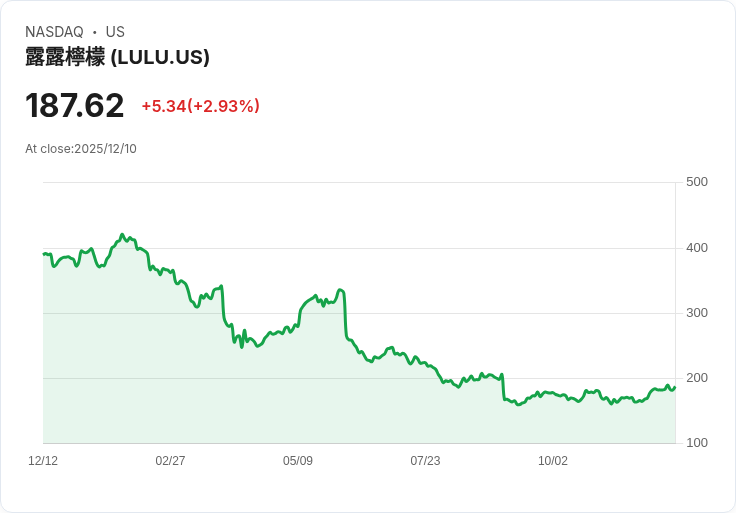Click the 05/09 x-axis date label
The width and height of the screenshot is (736, 513).
tap(298, 460)
